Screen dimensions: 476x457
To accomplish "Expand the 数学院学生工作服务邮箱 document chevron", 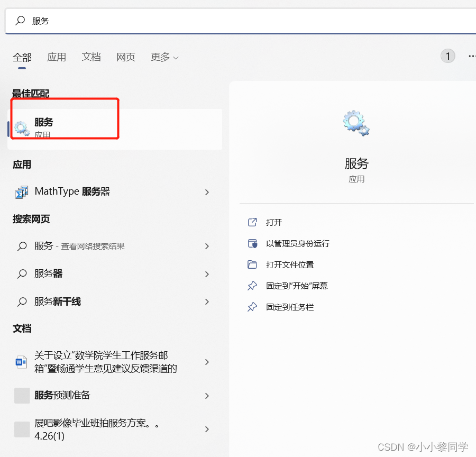I will pyautogui.click(x=207, y=362).
